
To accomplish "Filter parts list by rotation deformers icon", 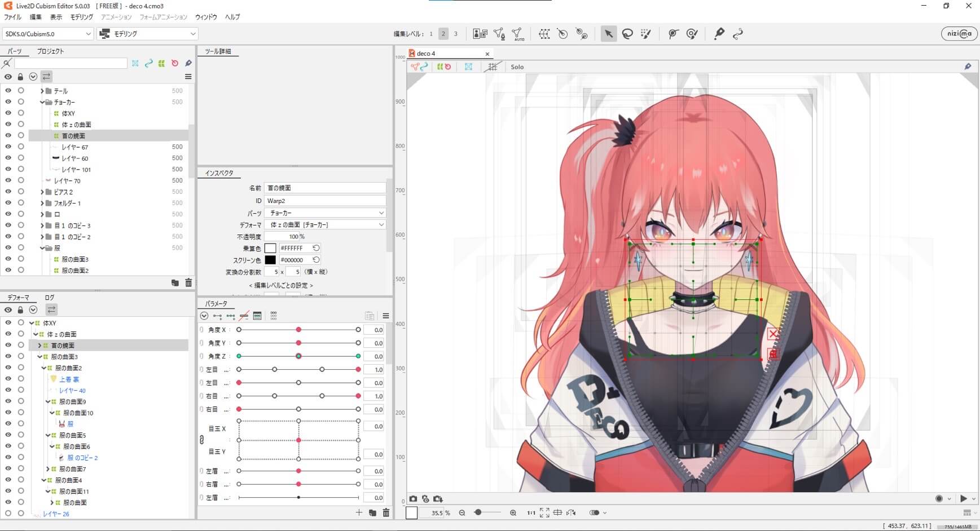I will (x=175, y=63).
